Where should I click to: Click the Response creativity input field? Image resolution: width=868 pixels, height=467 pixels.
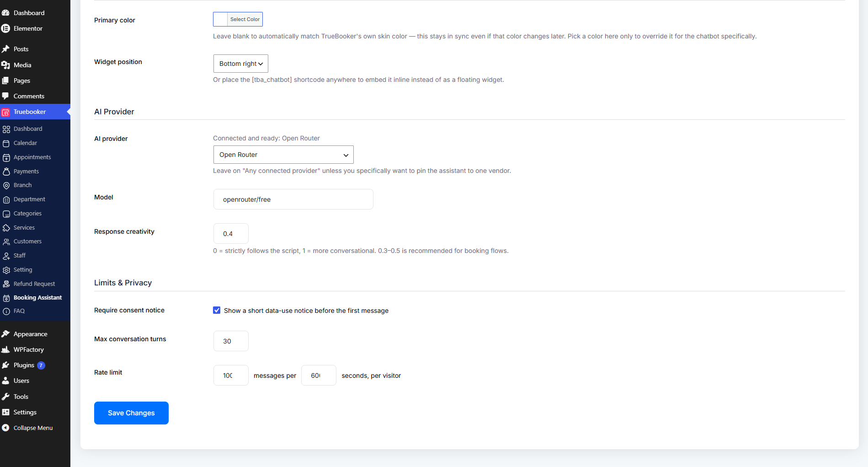(x=231, y=234)
